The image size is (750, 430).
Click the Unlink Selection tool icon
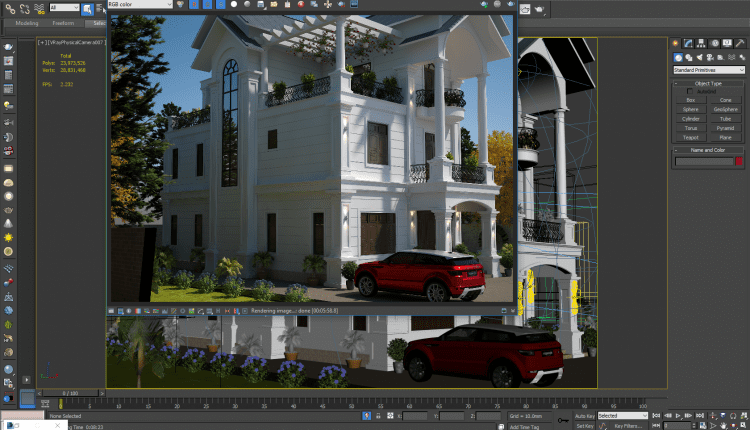click(25, 8)
